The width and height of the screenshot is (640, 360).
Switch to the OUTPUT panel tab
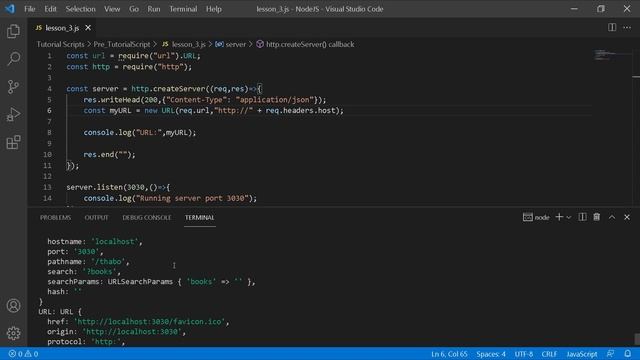point(96,218)
